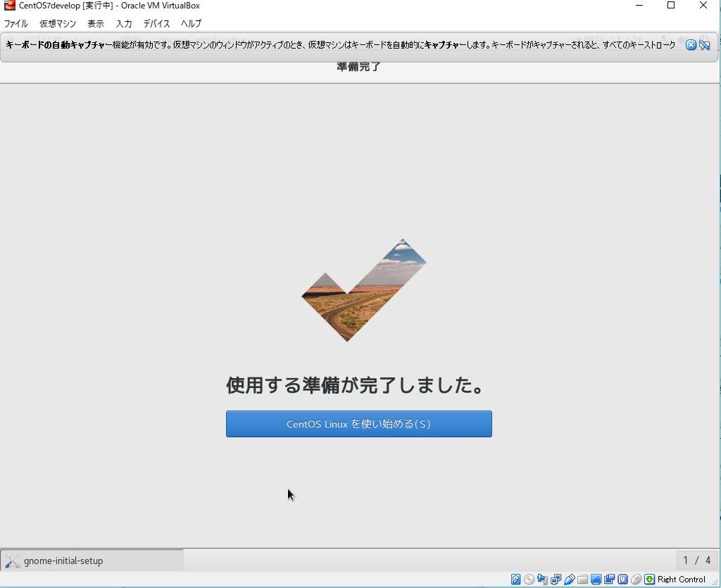
Task: Dismiss the keyboard capture notification message
Action: [690, 44]
